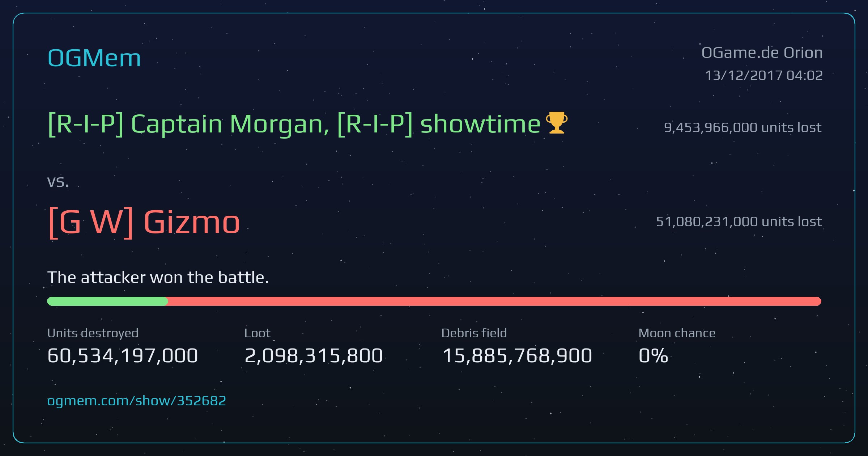This screenshot has width=868, height=456.
Task: Click the Debris field value 15,885,768,900
Action: point(517,355)
